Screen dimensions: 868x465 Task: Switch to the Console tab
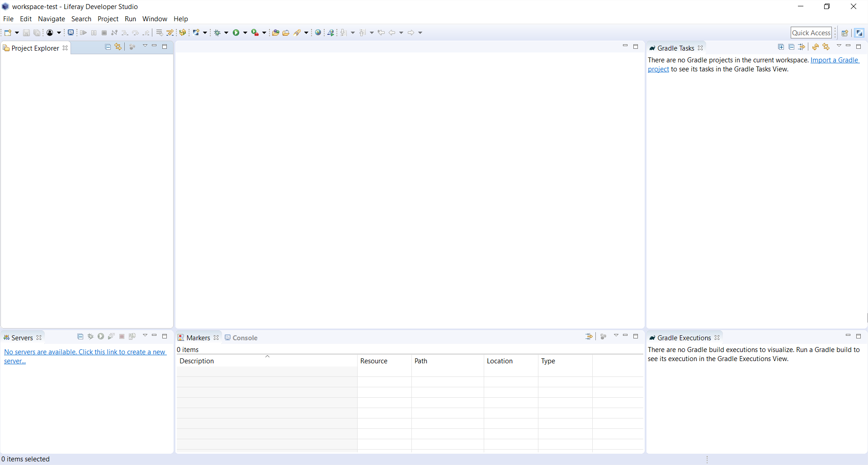pos(241,338)
